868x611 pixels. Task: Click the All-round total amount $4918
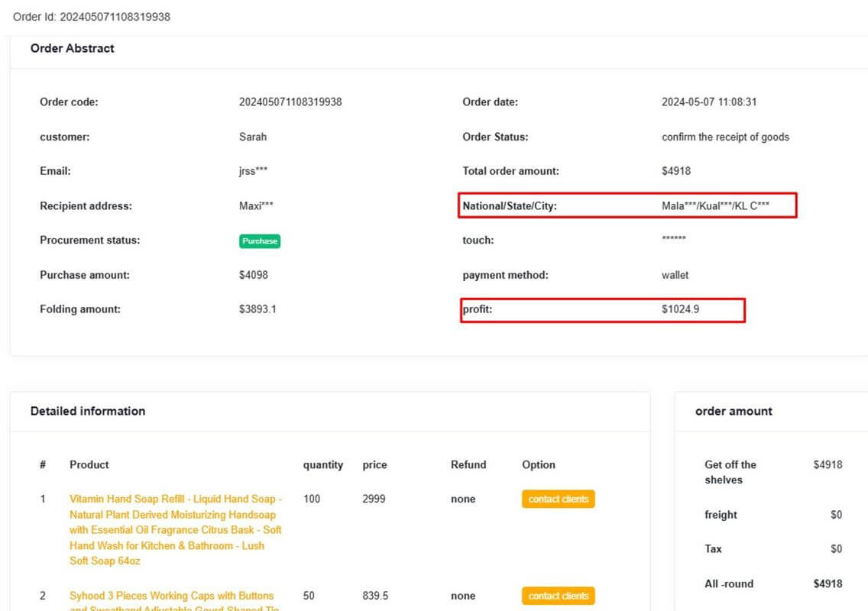coord(832,584)
